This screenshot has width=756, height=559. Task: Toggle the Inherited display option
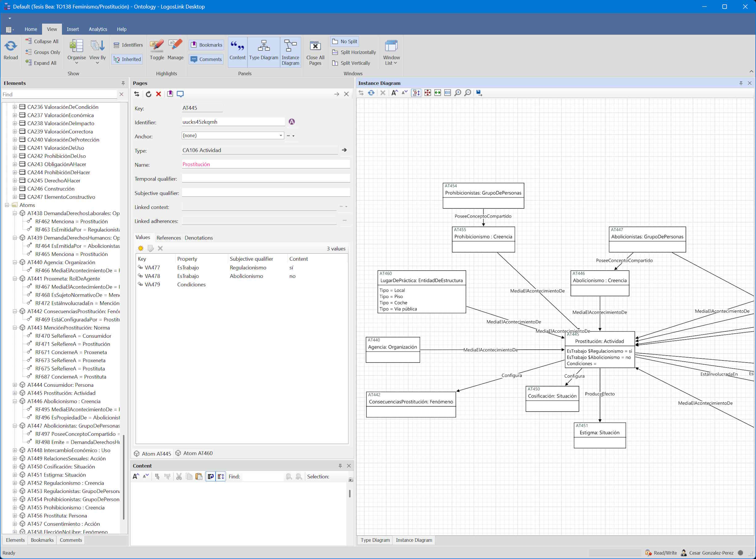click(127, 59)
